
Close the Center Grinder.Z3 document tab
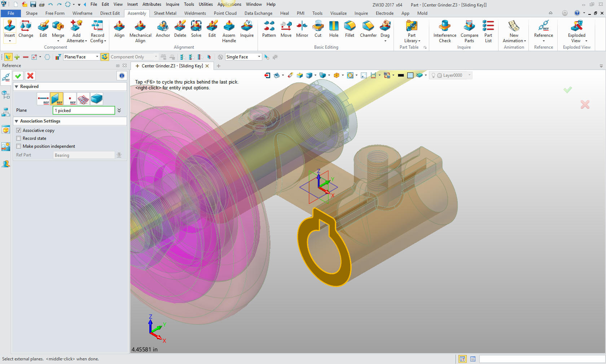click(x=207, y=66)
